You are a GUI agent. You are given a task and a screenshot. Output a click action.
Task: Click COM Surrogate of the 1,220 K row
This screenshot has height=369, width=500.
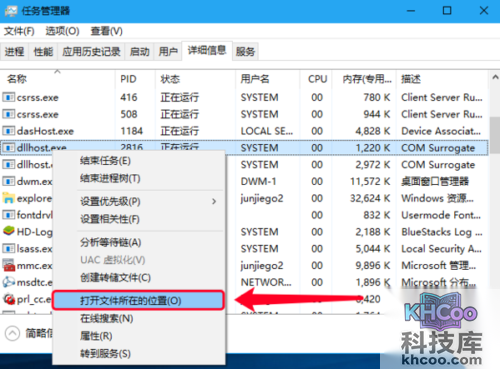coord(438,148)
